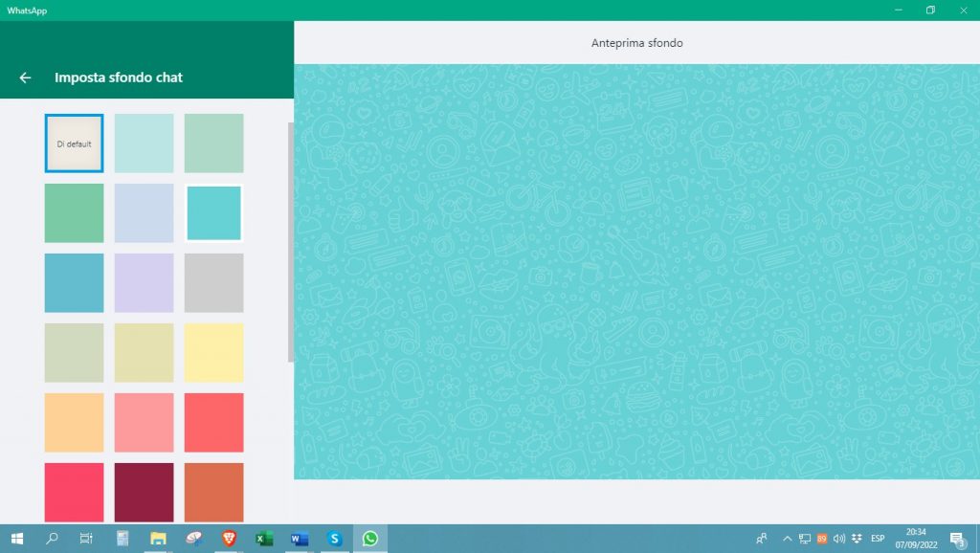Screen dimensions: 980x553
Task: Click the color list vertical scrollbar
Action: [290, 239]
